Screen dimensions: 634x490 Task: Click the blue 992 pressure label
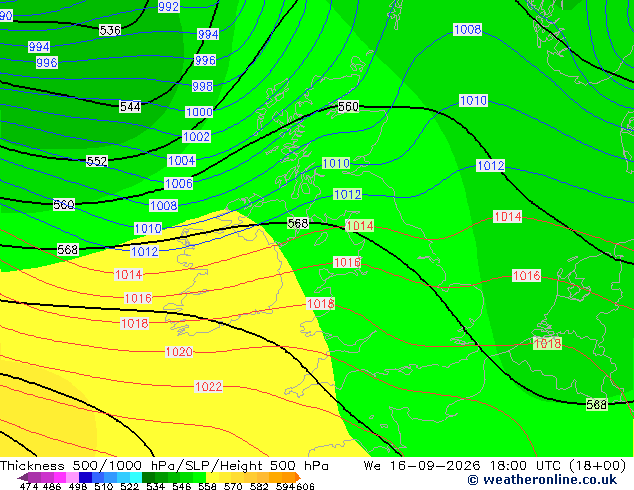(169, 6)
